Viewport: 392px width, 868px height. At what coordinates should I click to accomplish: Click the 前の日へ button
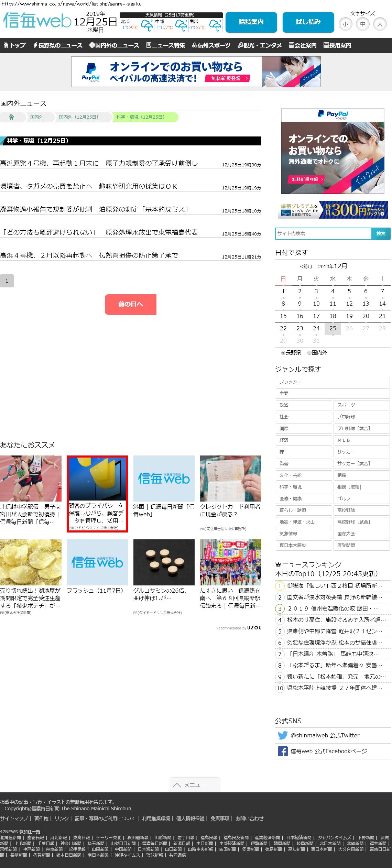[130, 304]
